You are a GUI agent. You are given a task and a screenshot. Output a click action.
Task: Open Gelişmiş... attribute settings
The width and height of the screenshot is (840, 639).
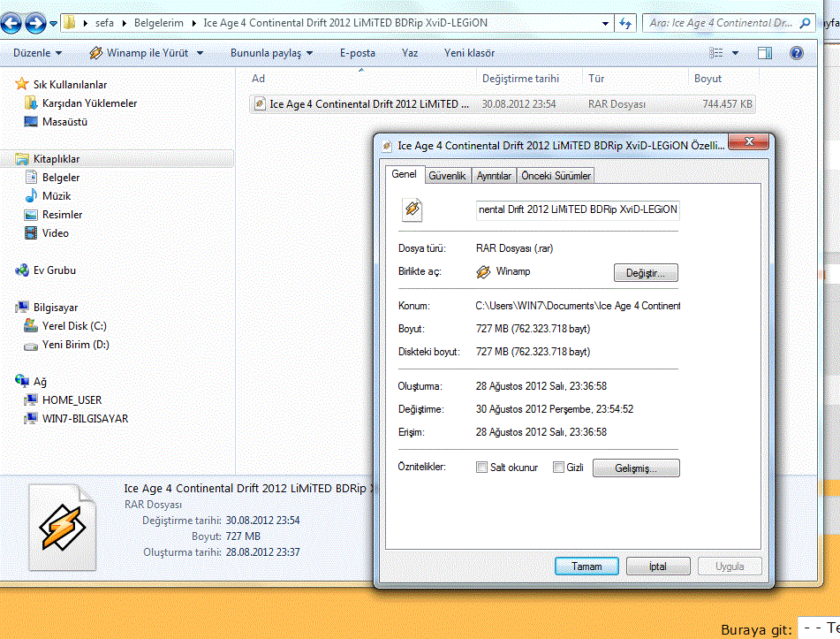pyautogui.click(x=636, y=468)
